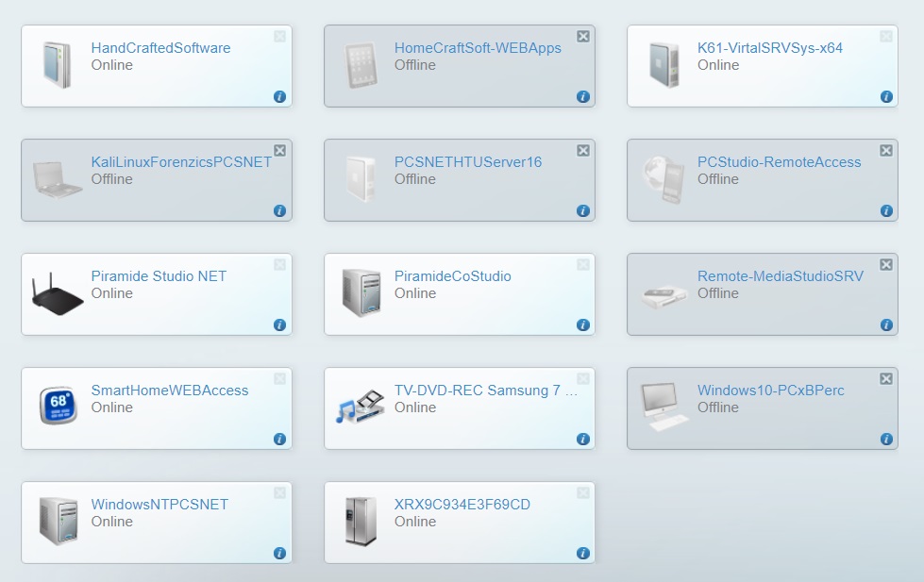Screen dimensions: 924x582
Task: Open the KaliLinuxForenzicsPCSNET device link
Action: pyautogui.click(x=181, y=162)
